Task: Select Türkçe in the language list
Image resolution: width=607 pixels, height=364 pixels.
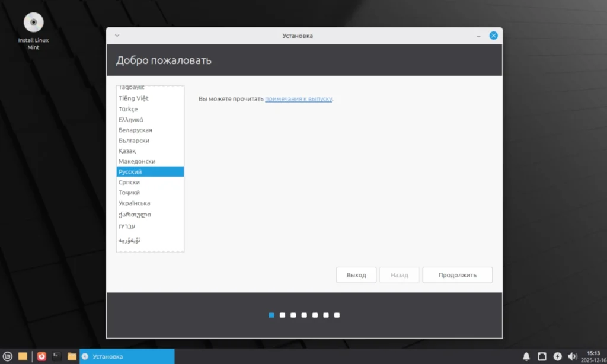Action: [x=150, y=109]
